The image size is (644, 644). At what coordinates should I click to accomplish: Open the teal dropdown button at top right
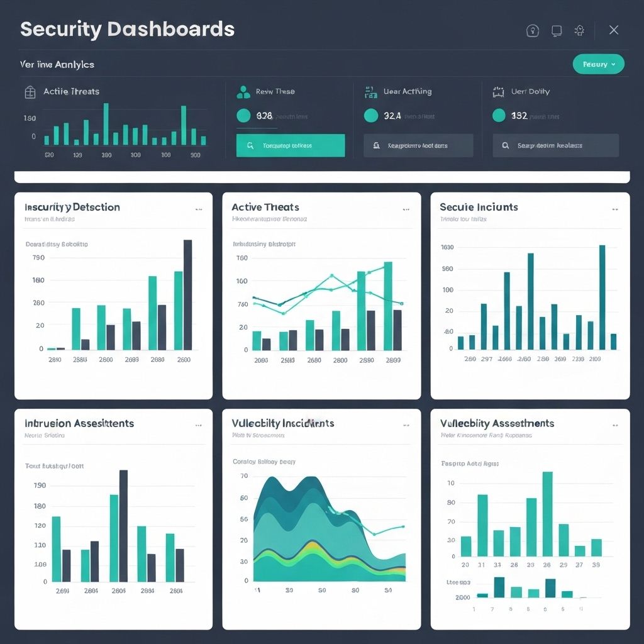[x=598, y=64]
